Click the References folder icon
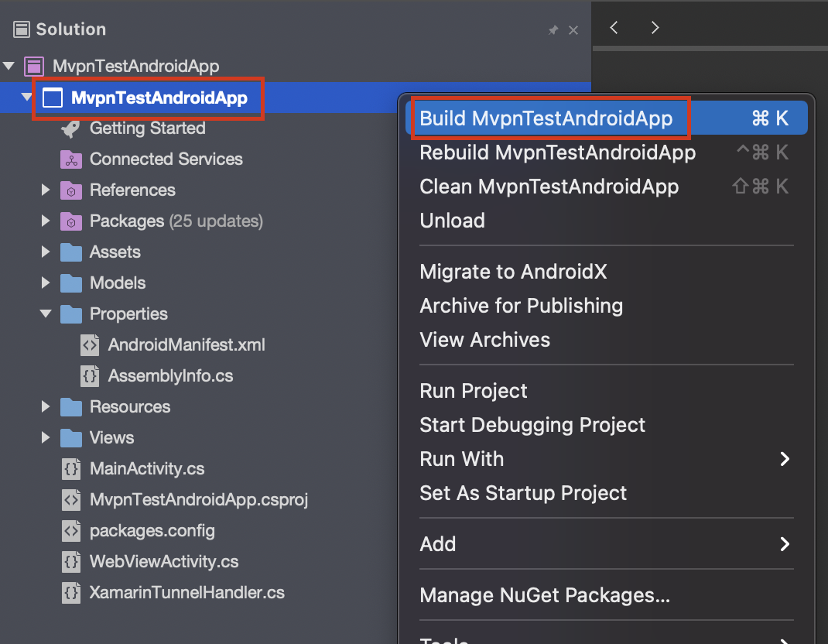 point(70,190)
